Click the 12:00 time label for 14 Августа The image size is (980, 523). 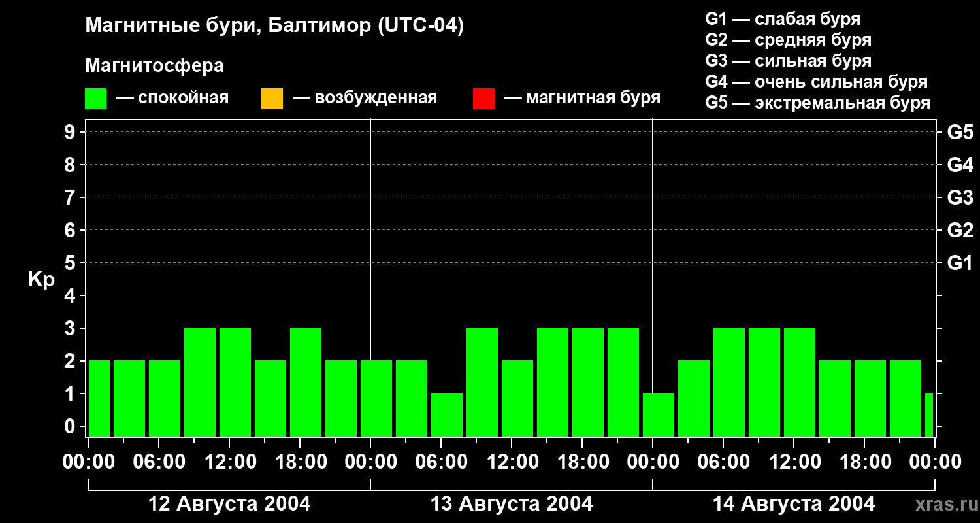point(794,462)
